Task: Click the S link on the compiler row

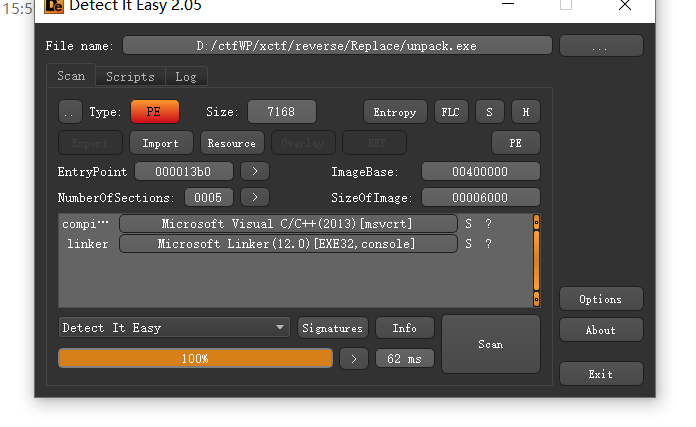Action: tap(468, 224)
